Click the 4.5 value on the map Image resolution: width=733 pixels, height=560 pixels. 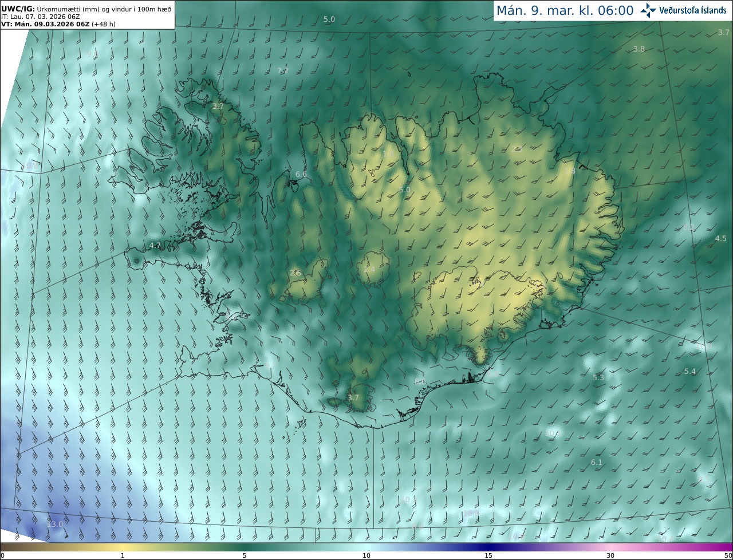tap(721, 239)
